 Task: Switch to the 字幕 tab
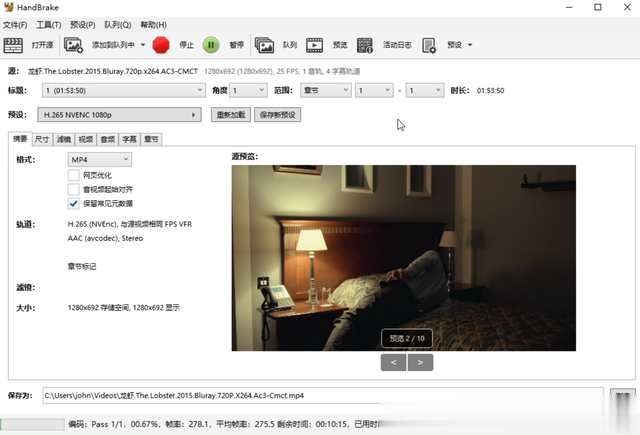(x=129, y=140)
